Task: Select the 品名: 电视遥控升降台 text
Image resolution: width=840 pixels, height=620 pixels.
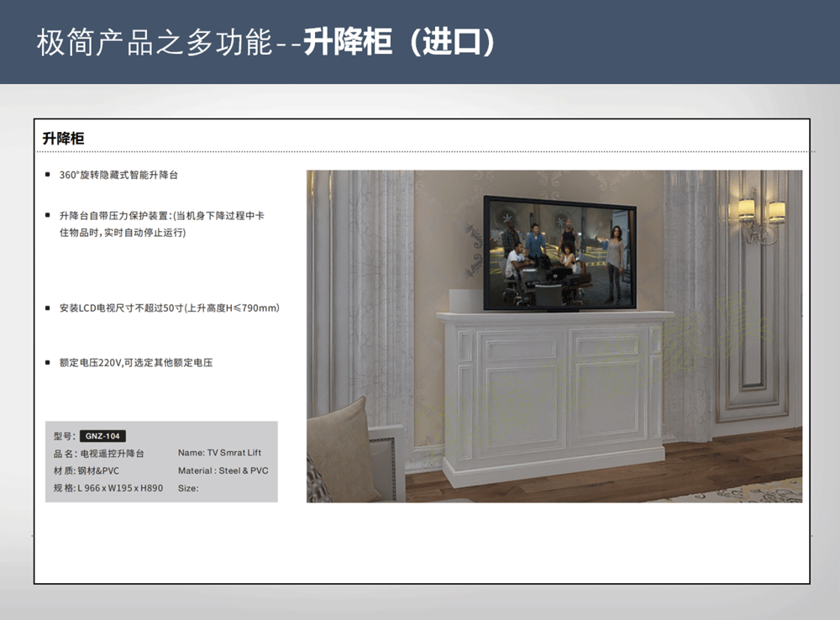Action: click(98, 454)
